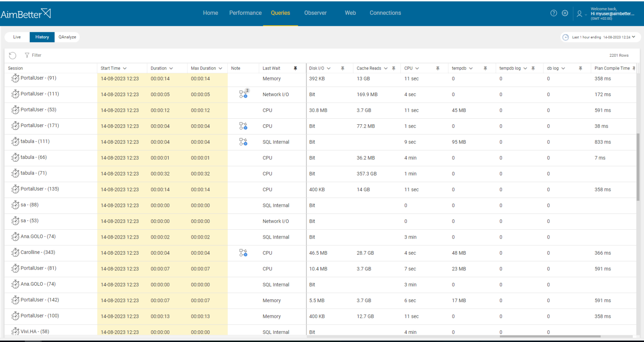
Task: Click the refresh icon above the table
Action: point(12,56)
